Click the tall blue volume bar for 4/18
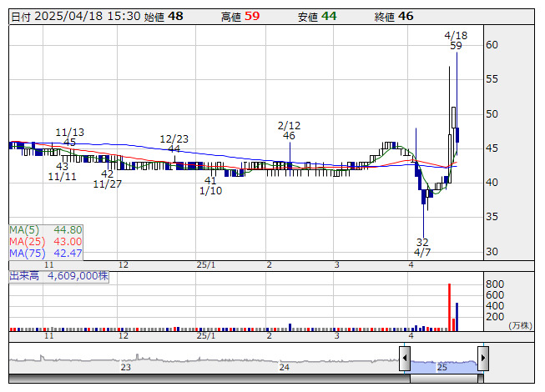 click(x=457, y=317)
